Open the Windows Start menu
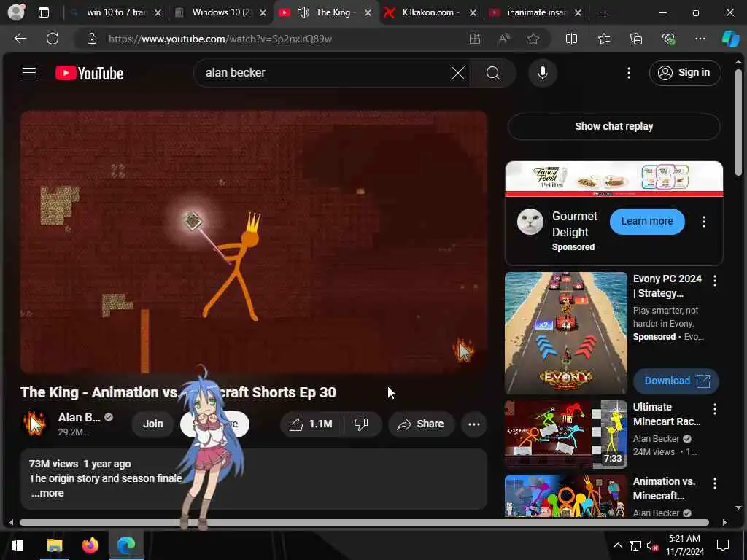 coord(18,545)
